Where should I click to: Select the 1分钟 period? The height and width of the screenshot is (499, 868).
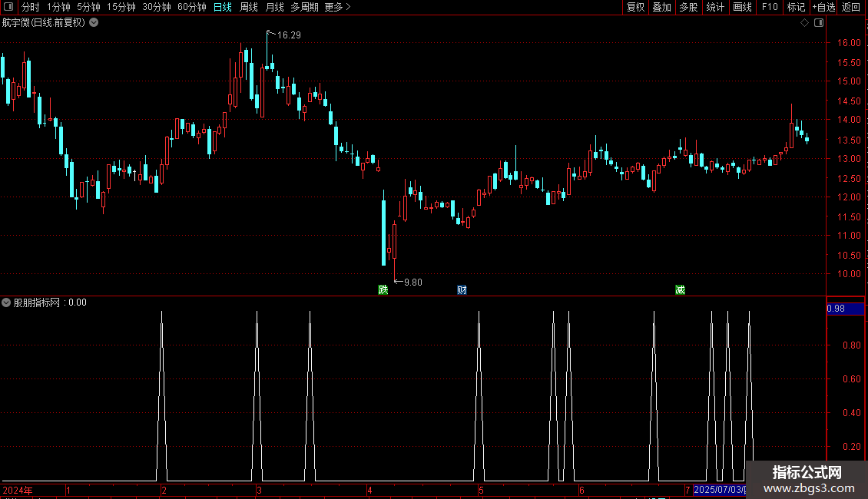click(58, 7)
